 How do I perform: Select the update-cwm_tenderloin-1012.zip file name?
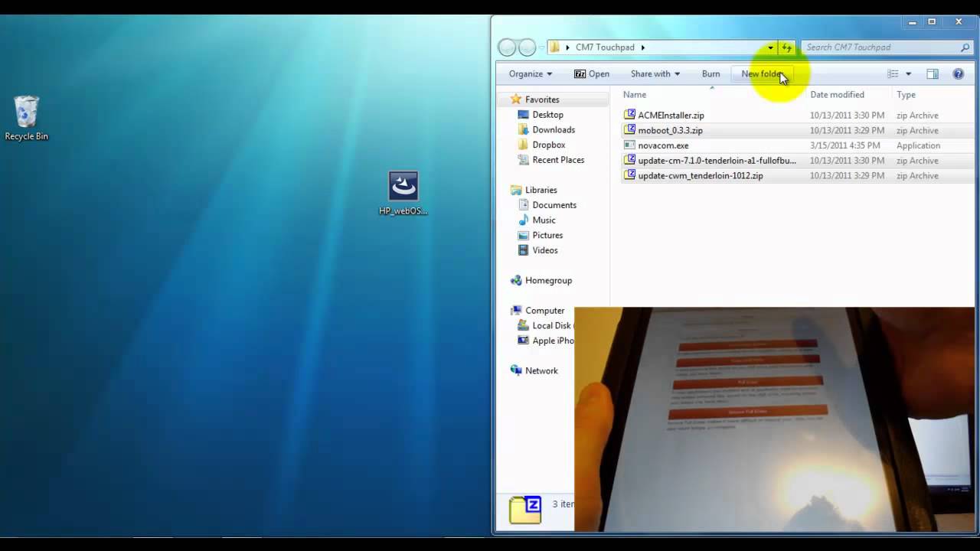(701, 175)
